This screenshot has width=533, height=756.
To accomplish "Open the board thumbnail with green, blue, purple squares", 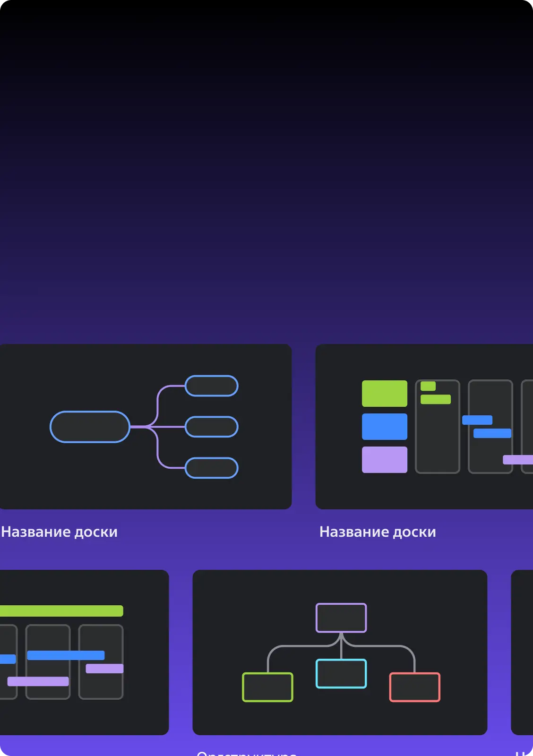I will [x=424, y=427].
